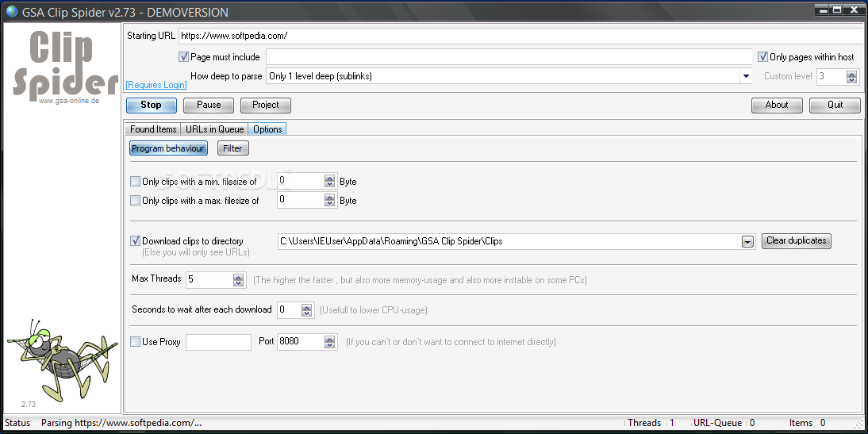
Task: Focus the Starting URL input field
Action: click(x=523, y=36)
